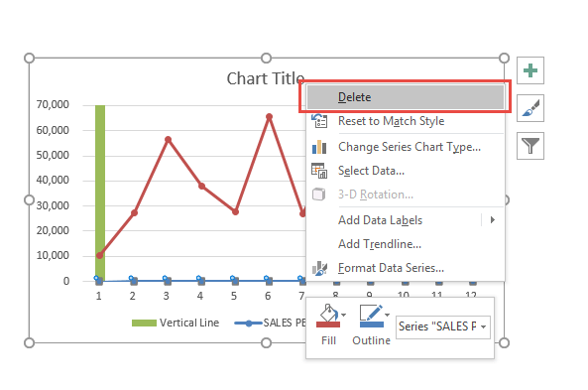Click the Reset to Match Style icon
The width and height of the screenshot is (588, 390).
tap(319, 121)
